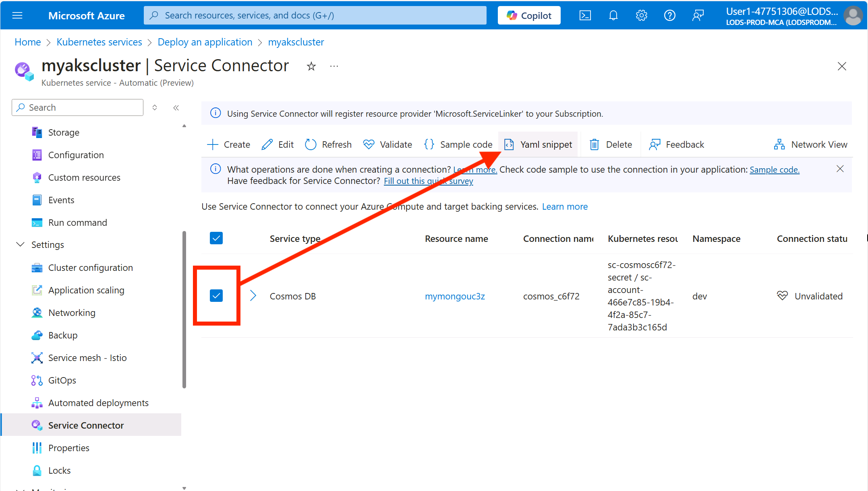This screenshot has width=868, height=491.
Task: Sort by the Service type column
Action: [295, 239]
